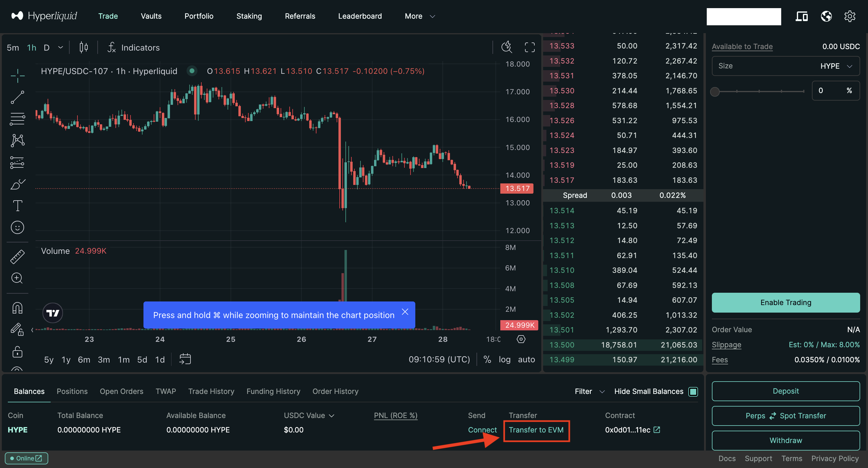Open quick search lightning icon
Screen dimensions: 868x468
click(x=507, y=47)
